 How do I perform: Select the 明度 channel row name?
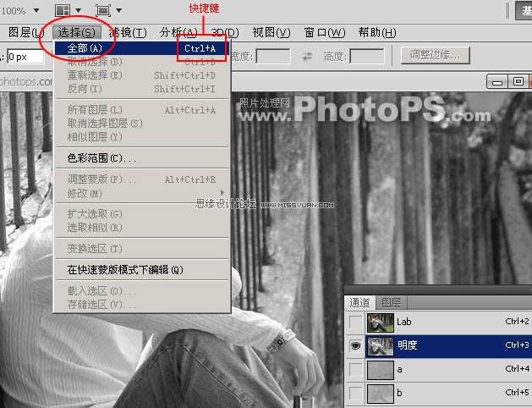pos(408,345)
